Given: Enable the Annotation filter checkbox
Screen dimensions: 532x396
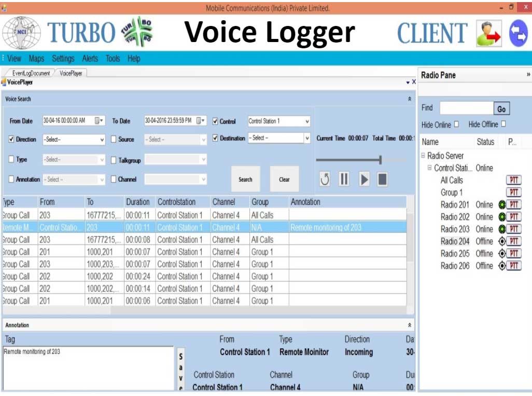Looking at the screenshot, I should (11, 179).
